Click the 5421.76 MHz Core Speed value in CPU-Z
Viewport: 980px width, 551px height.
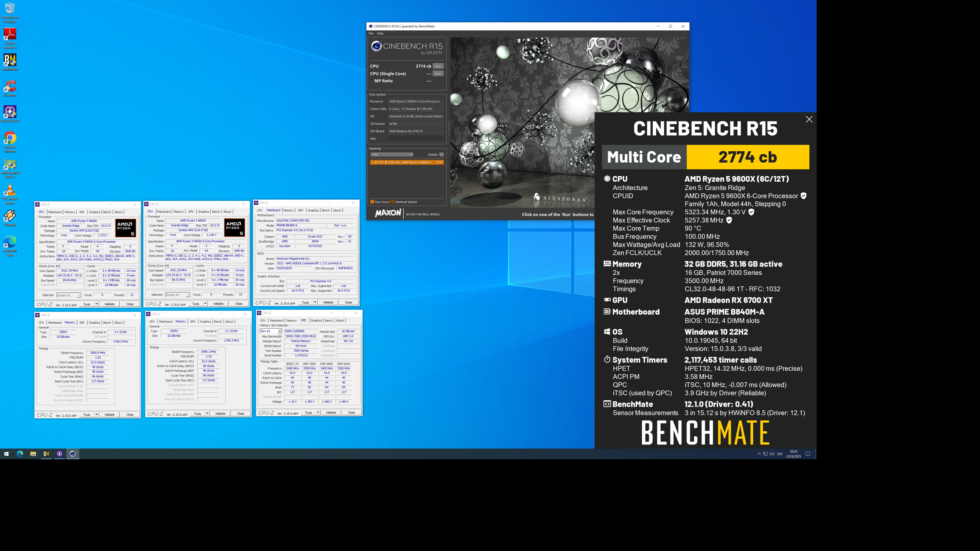tap(70, 271)
